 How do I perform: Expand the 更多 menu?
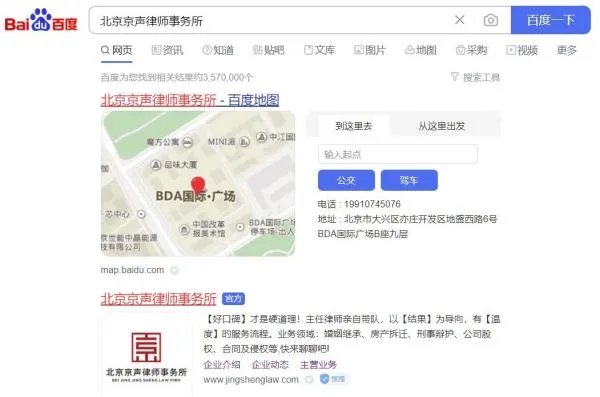(x=567, y=50)
